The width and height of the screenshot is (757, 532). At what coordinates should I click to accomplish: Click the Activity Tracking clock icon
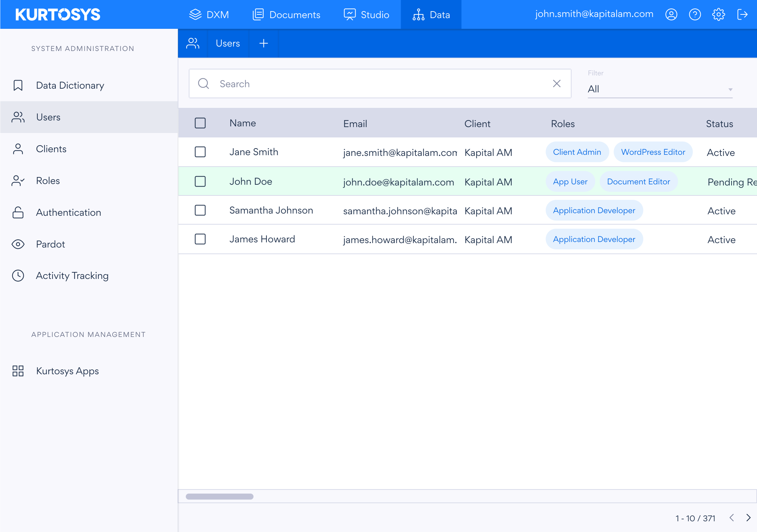click(x=18, y=276)
